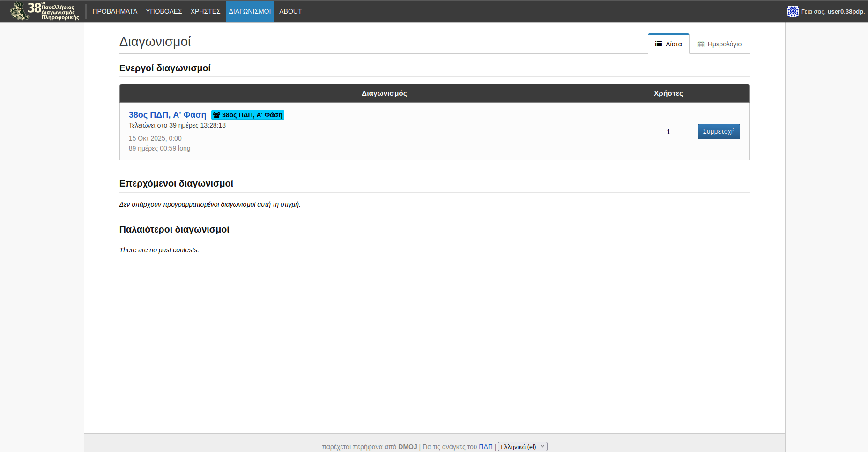868x452 pixels.
Task: Open the ABOUT page
Action: pyautogui.click(x=290, y=11)
